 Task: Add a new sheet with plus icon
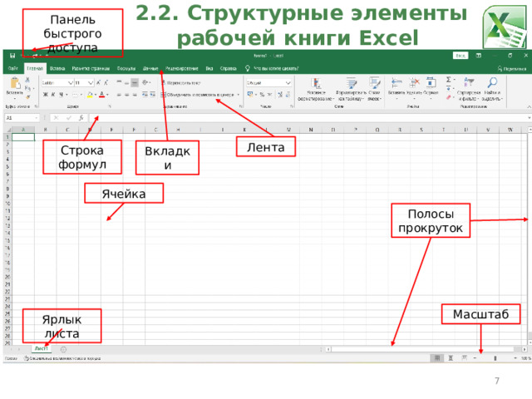point(63,349)
